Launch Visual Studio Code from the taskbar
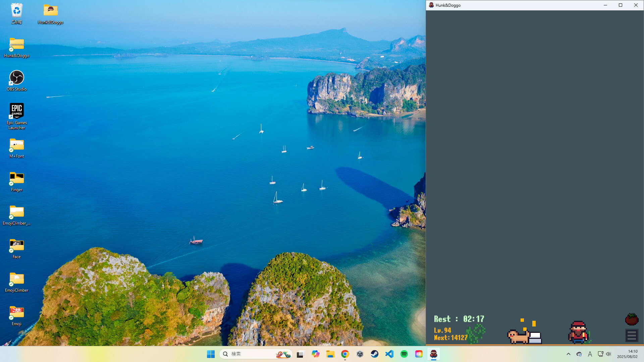 click(389, 354)
